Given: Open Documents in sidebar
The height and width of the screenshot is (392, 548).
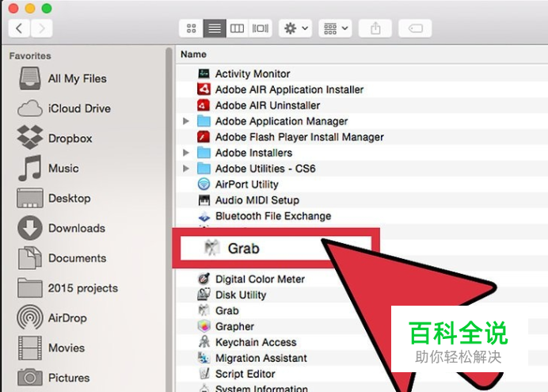Looking at the screenshot, I should click(x=62, y=258).
